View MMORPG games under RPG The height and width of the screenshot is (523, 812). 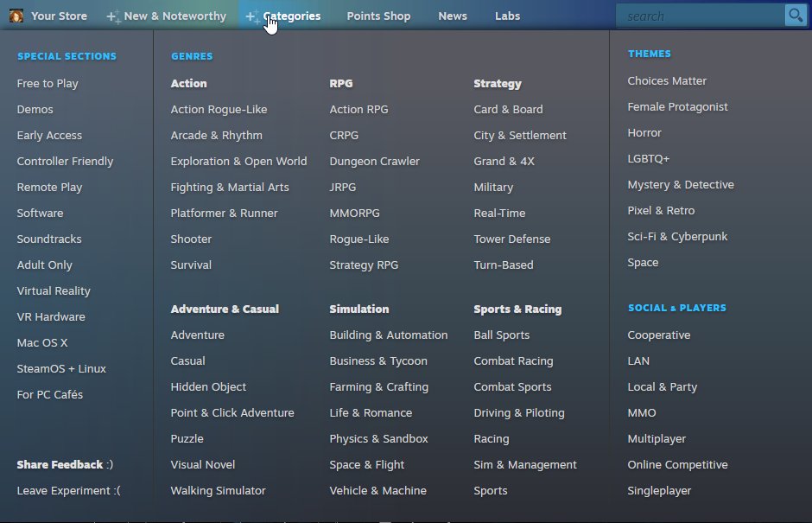355,213
